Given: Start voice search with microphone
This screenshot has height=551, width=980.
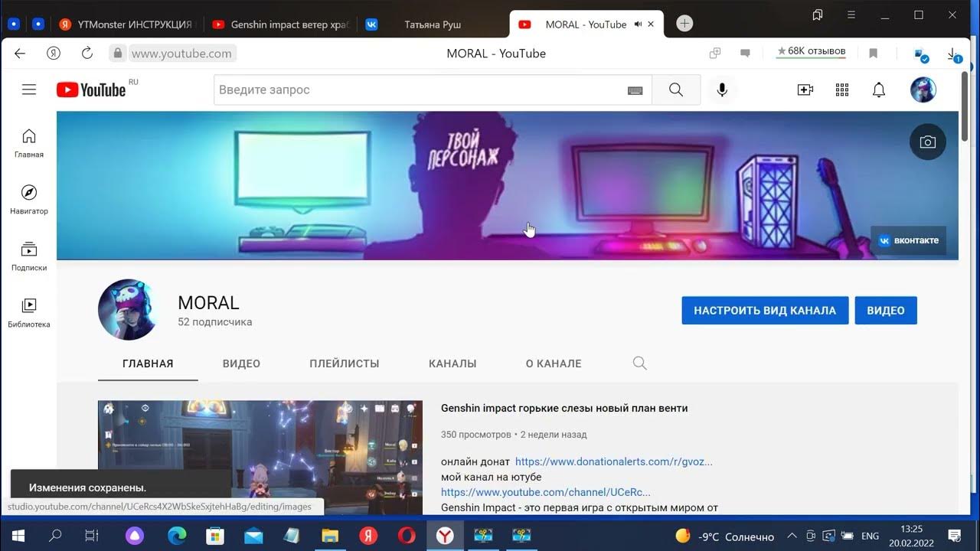Looking at the screenshot, I should coord(722,90).
